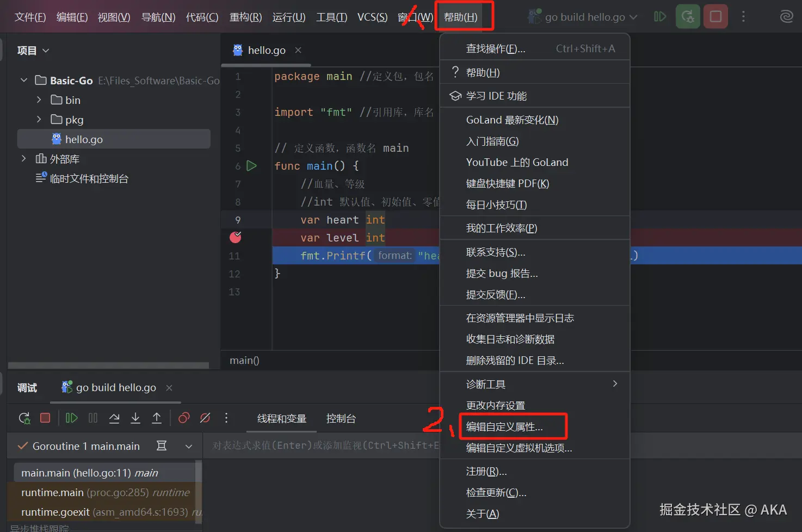Image resolution: width=802 pixels, height=532 pixels.
Task: Click the project panel horizontal scrollbar
Action: (108, 366)
